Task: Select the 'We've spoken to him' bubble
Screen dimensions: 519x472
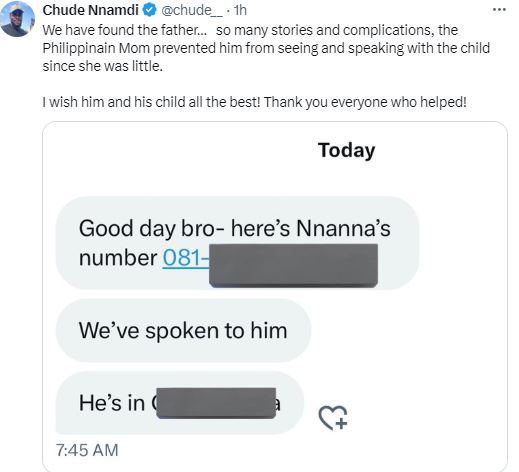Action: click(183, 330)
